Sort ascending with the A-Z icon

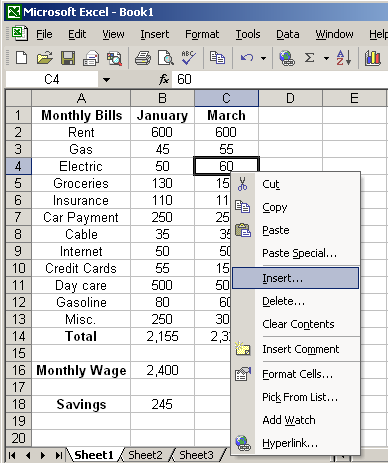click(344, 58)
